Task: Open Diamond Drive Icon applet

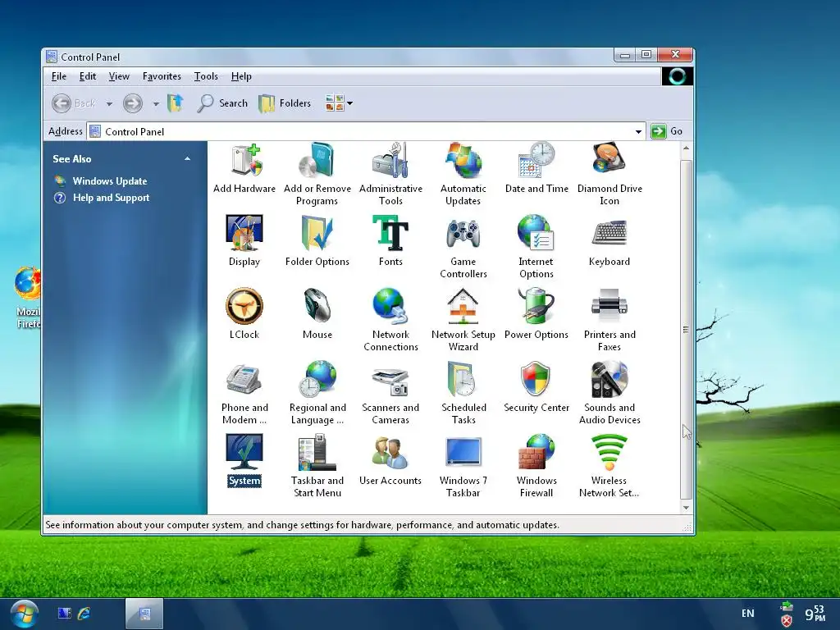Action: click(x=609, y=174)
